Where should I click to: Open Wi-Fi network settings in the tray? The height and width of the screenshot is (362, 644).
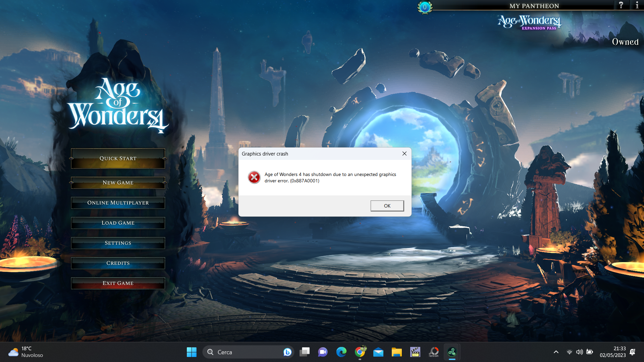click(x=570, y=352)
